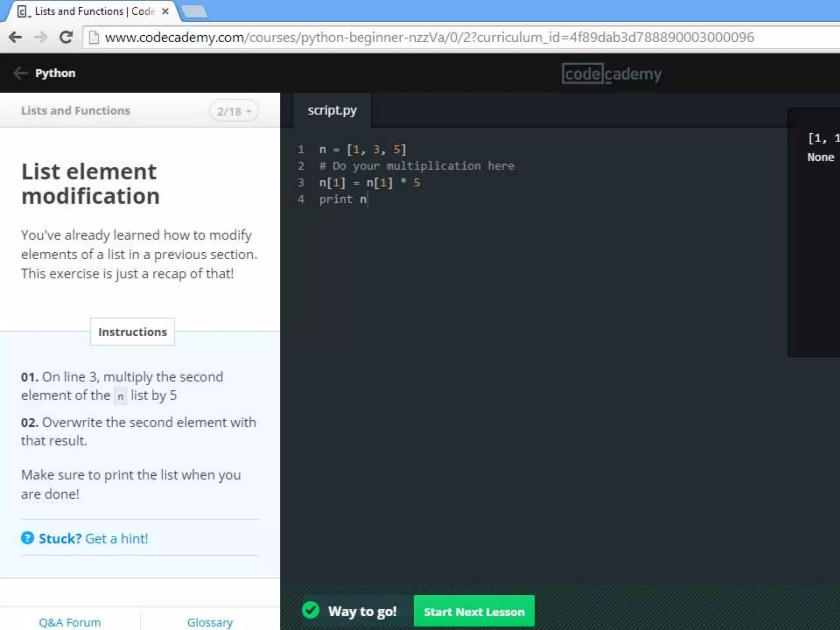Click the Python course title link
This screenshot has width=840, height=630.
point(55,73)
